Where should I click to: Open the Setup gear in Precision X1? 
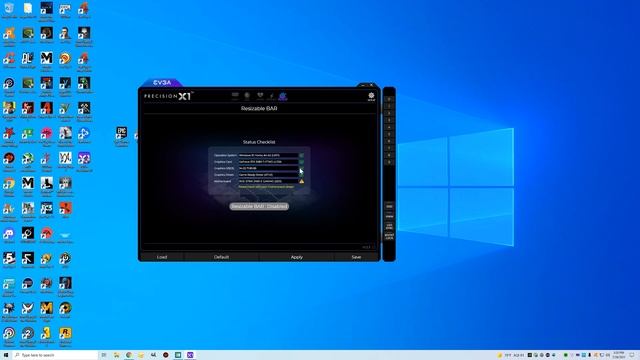(371, 96)
